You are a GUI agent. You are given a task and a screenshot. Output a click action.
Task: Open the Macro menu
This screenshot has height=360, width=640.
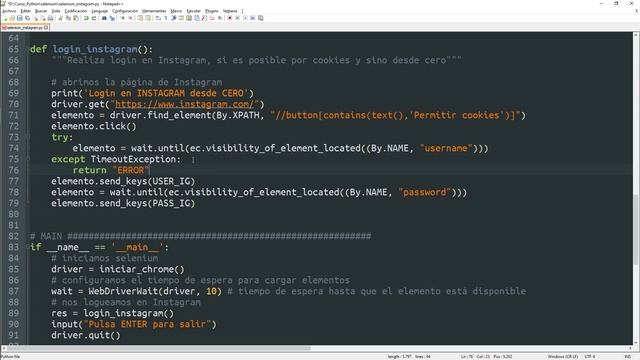[176, 11]
